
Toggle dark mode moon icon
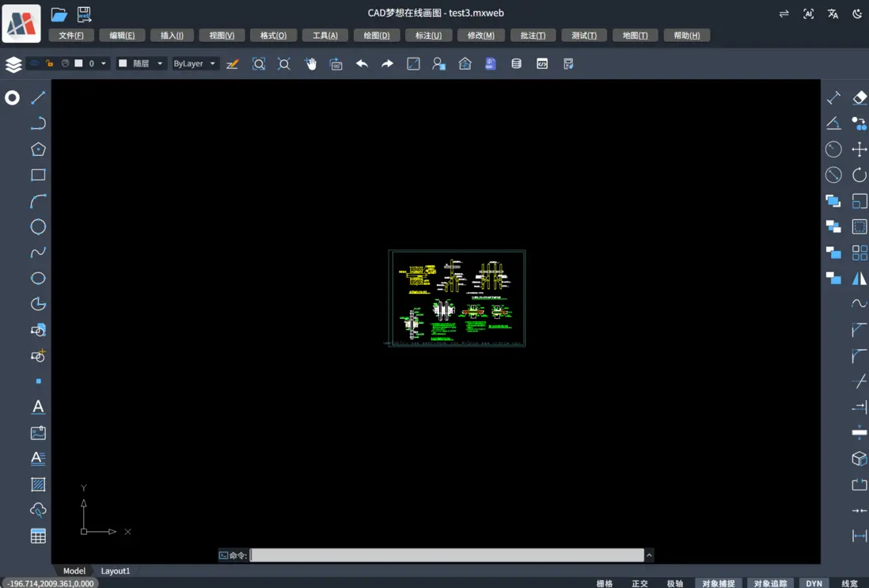point(857,14)
